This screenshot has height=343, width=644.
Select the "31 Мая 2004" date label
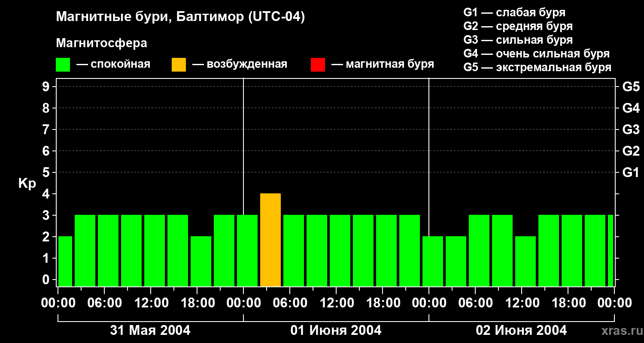pyautogui.click(x=150, y=331)
